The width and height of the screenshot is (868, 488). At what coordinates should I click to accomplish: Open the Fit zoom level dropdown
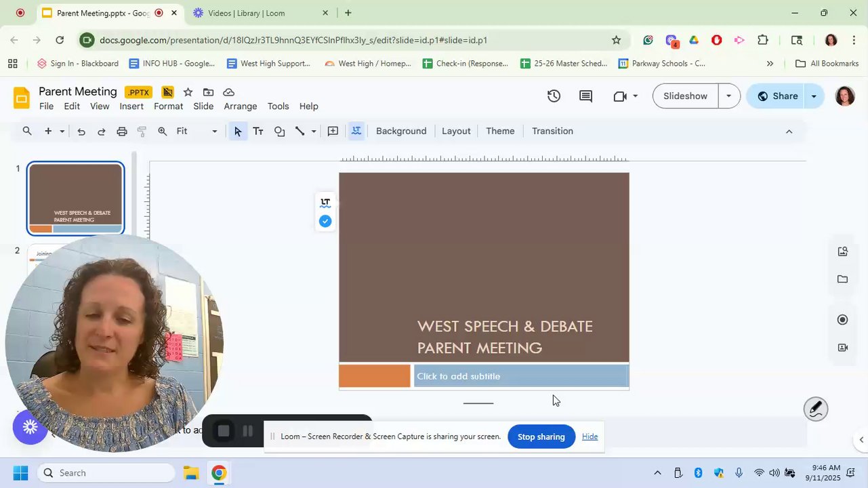(x=197, y=131)
